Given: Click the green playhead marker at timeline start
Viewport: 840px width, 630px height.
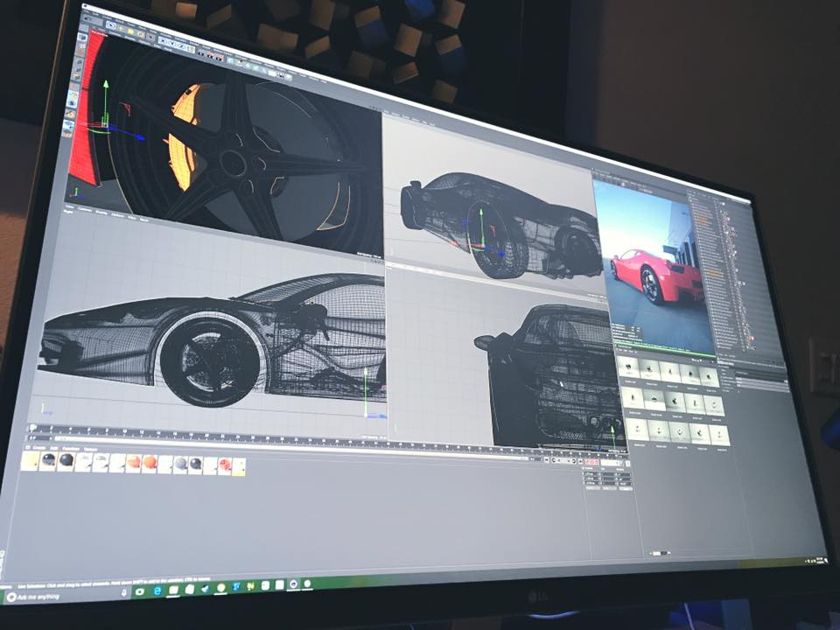Looking at the screenshot, I should [32, 428].
